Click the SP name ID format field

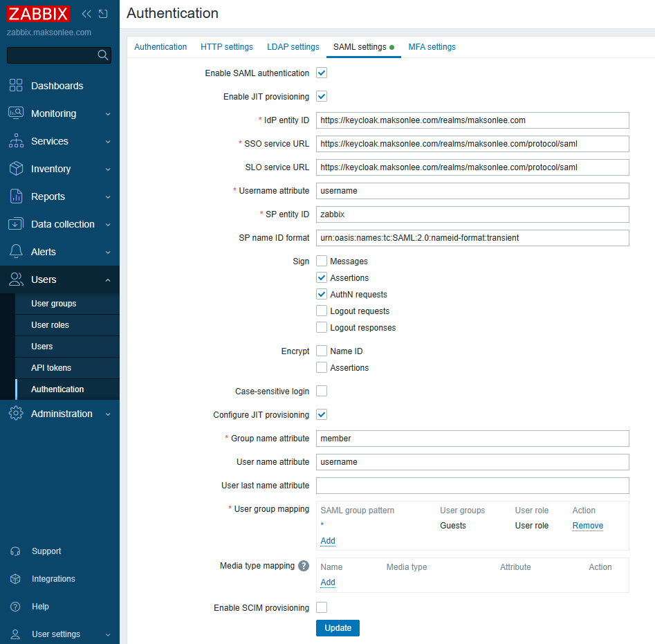(x=472, y=238)
